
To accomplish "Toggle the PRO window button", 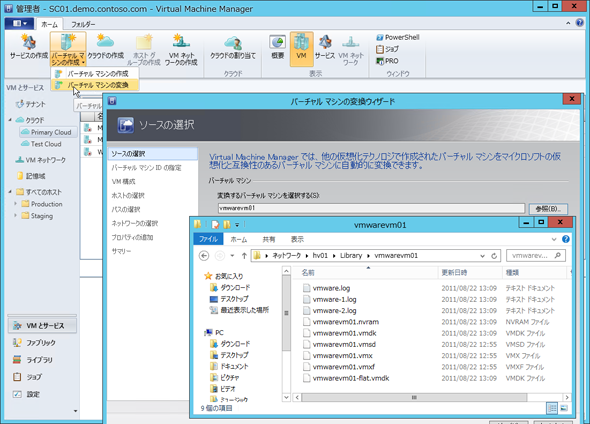I will (387, 61).
